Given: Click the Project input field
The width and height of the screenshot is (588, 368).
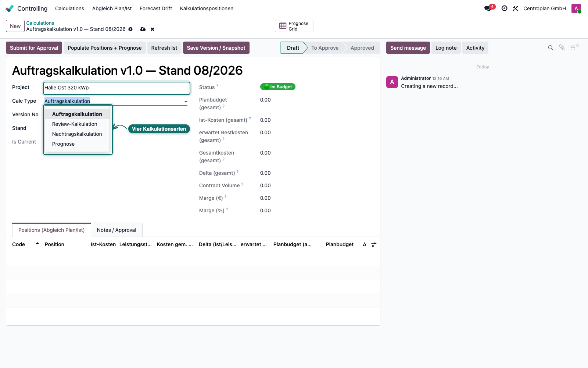Looking at the screenshot, I should (116, 88).
